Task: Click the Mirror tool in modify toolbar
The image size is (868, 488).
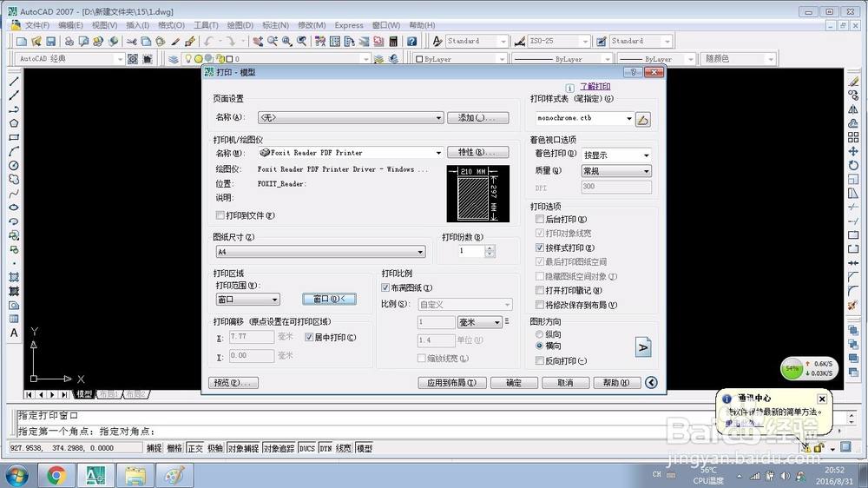Action: (853, 109)
